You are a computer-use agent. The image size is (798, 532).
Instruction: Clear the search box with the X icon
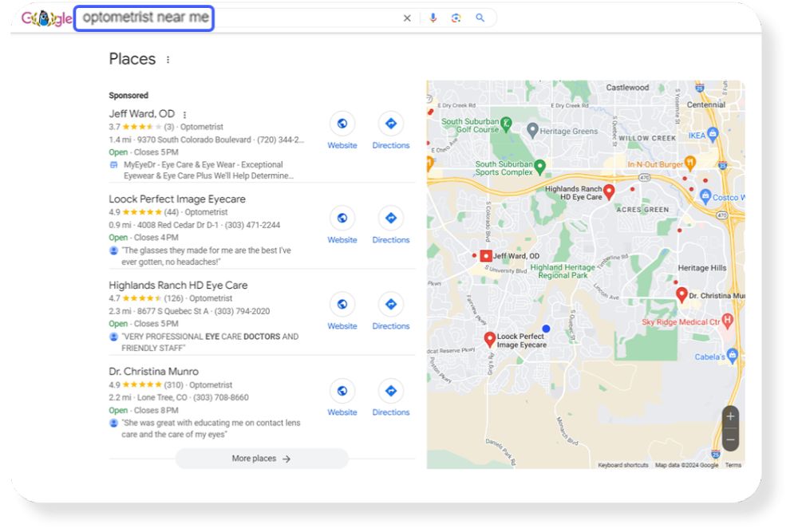[407, 18]
